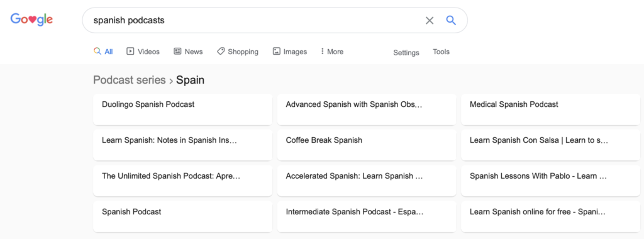Open Accelerated Spanish: Learn Spanish card
644x239 pixels.
pos(367,181)
